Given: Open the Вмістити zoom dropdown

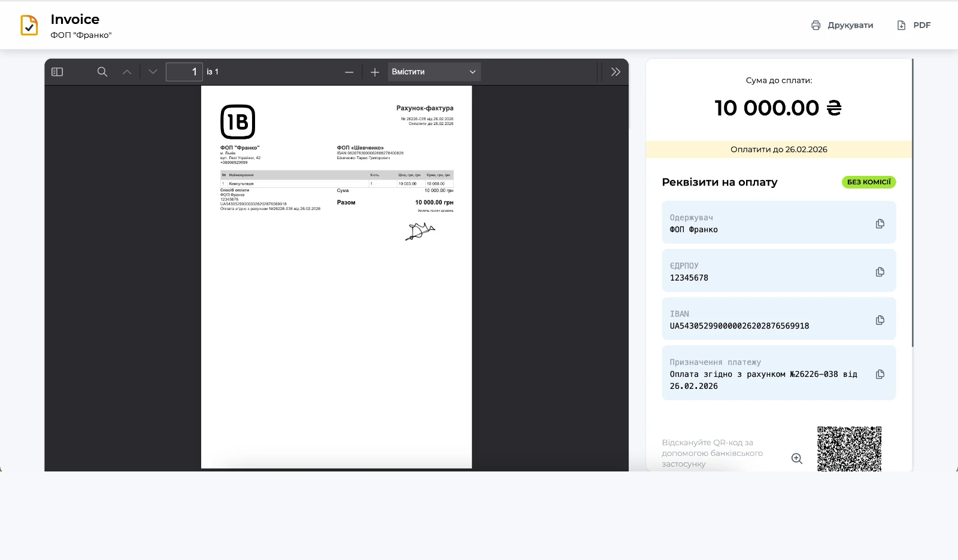Looking at the screenshot, I should click(x=434, y=72).
